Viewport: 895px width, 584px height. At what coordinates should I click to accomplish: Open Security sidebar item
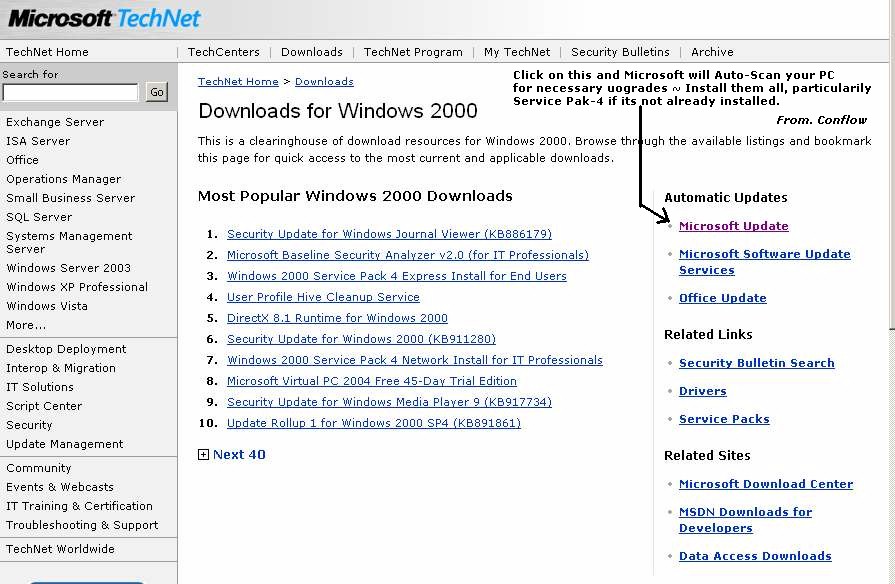[x=29, y=425]
